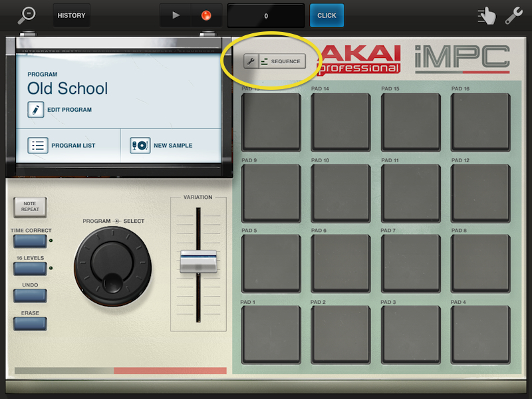Trigger the pad left of PAD 14

tap(271, 122)
